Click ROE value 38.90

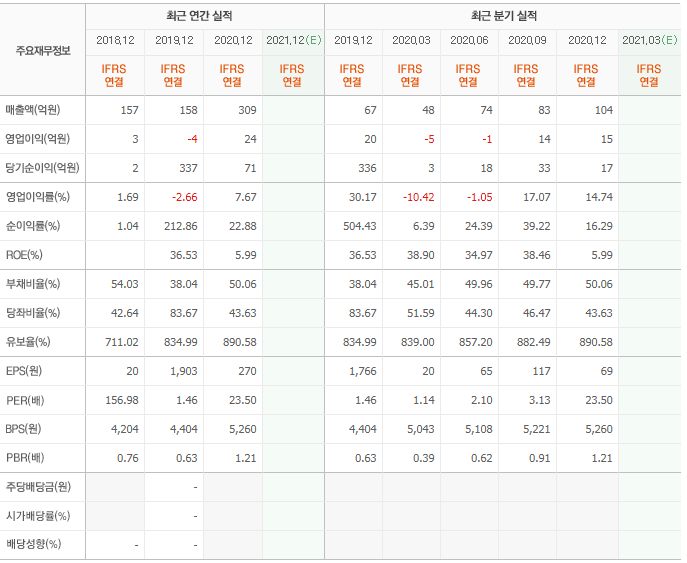tap(421, 255)
